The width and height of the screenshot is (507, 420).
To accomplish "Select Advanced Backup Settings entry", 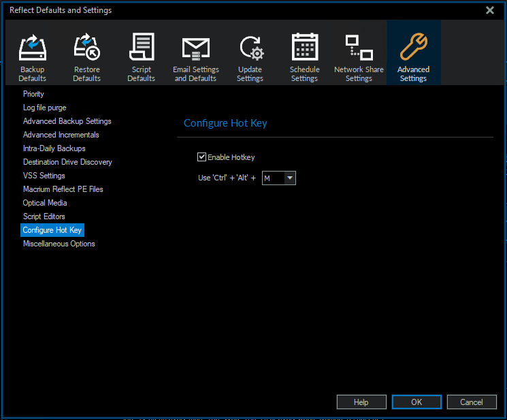I will (67, 121).
